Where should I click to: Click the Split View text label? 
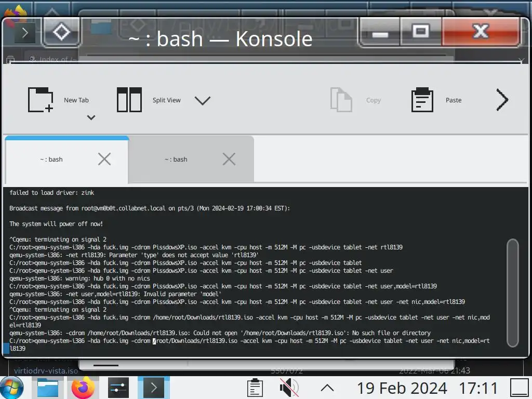click(x=167, y=100)
